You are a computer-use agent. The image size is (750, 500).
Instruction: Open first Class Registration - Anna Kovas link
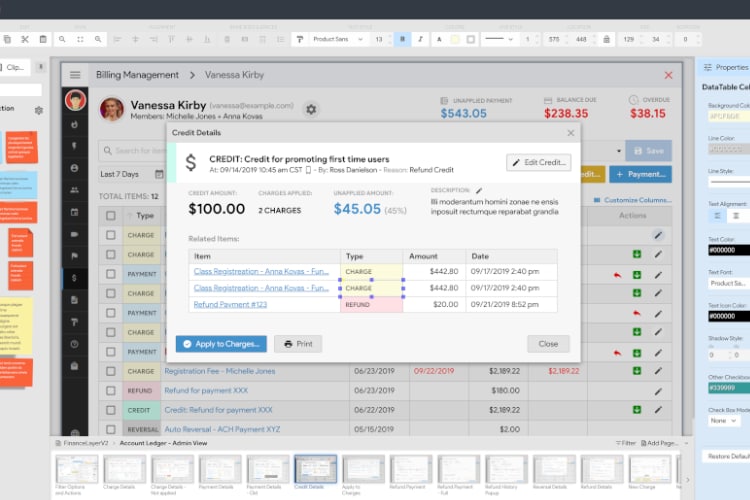coord(261,271)
